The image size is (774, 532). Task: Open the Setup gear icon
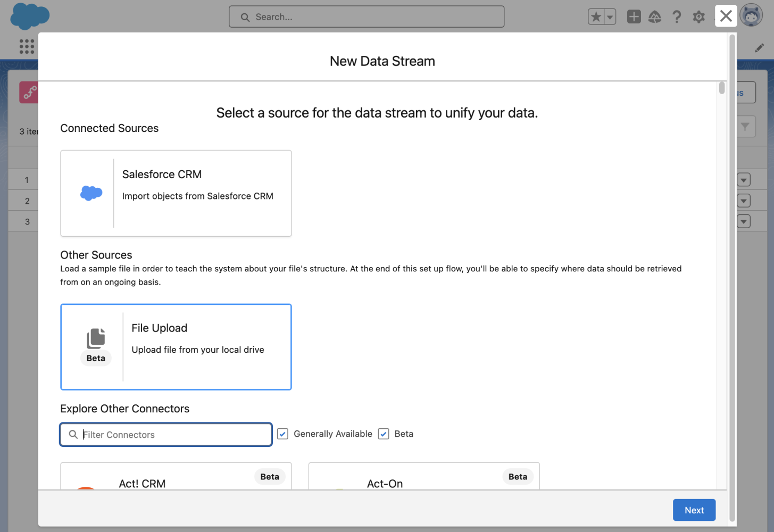(x=698, y=16)
